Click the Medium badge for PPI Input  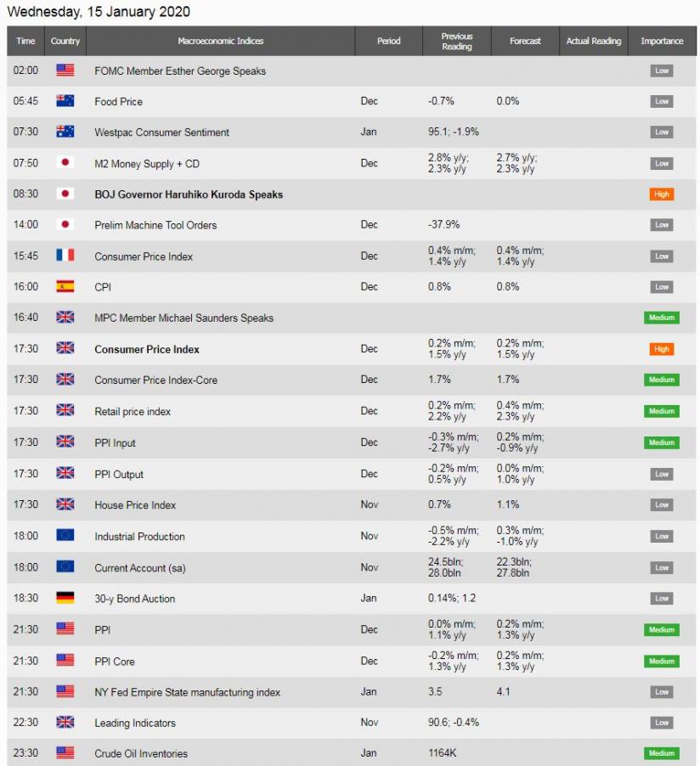pyautogui.click(x=662, y=442)
